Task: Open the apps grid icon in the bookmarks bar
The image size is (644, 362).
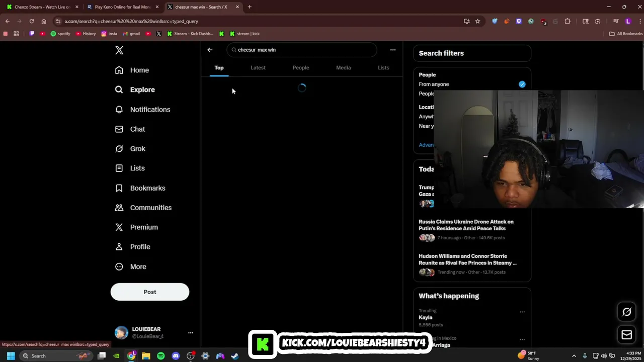Action: [x=16, y=34]
